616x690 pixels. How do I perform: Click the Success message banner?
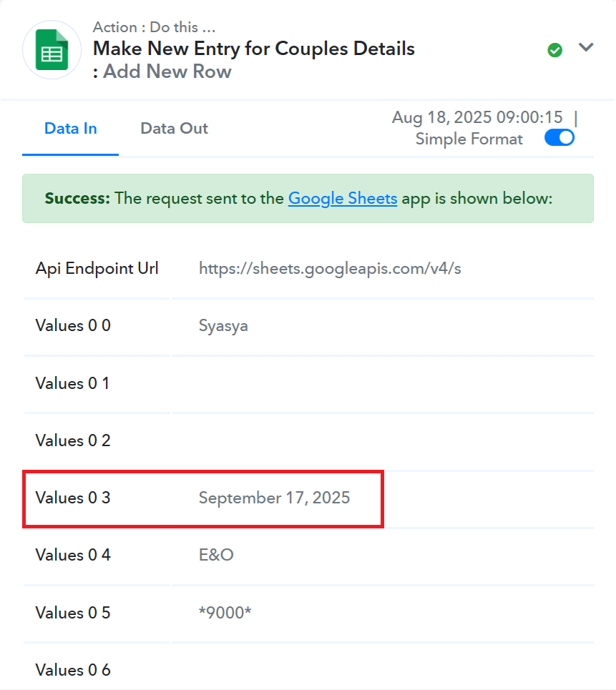click(308, 199)
